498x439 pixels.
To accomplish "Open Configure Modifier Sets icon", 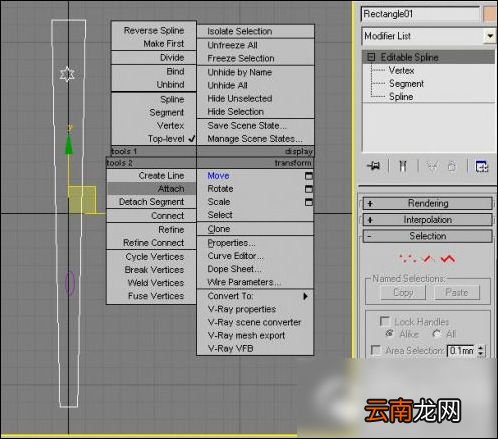I will 481,166.
